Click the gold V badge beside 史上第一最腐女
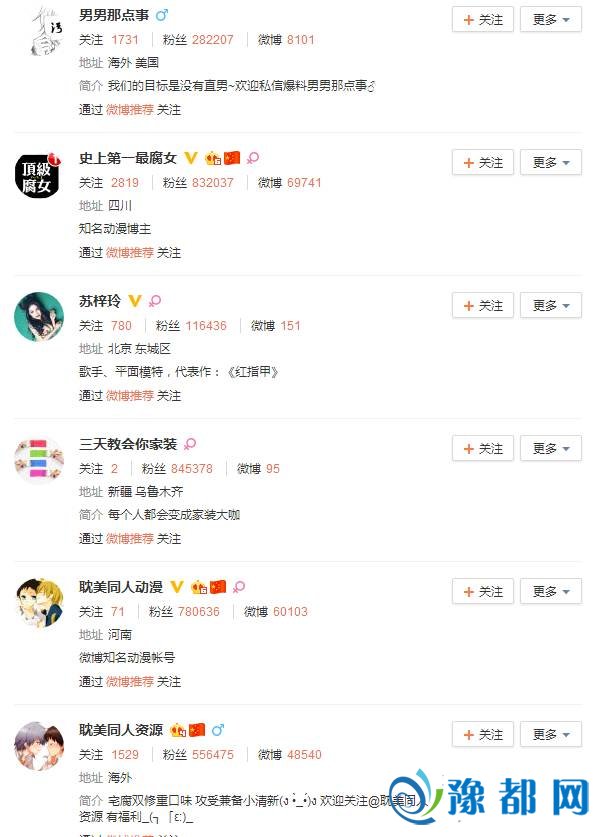This screenshot has height=837, width=594. click(191, 158)
